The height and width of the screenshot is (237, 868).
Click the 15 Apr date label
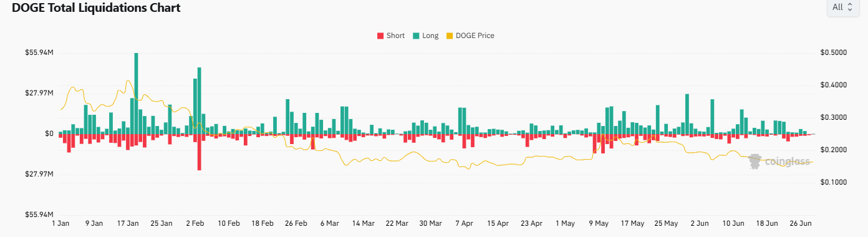[498, 223]
